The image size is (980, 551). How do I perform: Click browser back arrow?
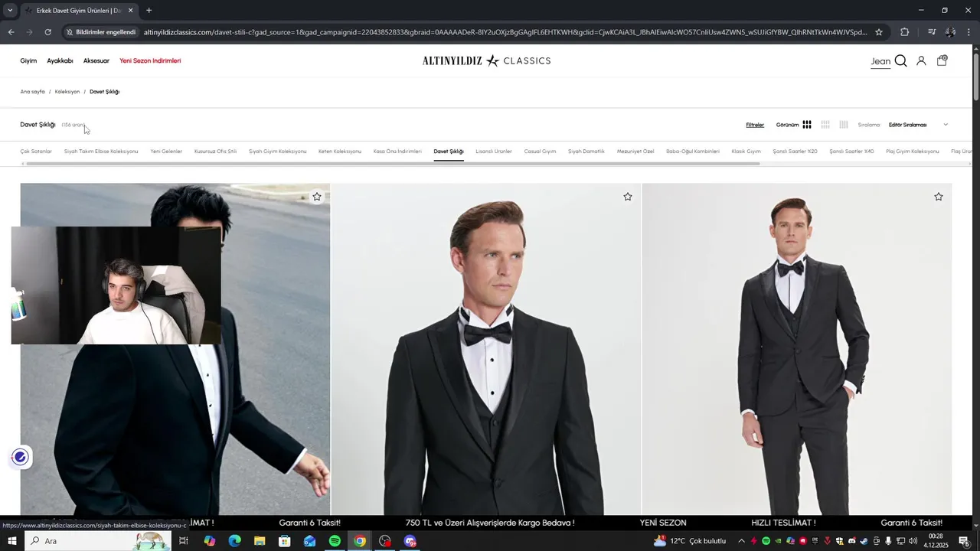click(x=11, y=32)
